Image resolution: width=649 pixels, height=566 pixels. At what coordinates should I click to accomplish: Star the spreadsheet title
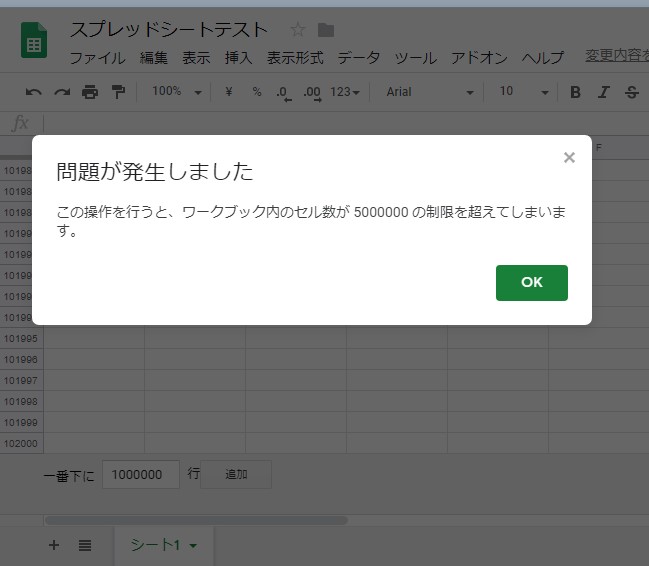(297, 30)
